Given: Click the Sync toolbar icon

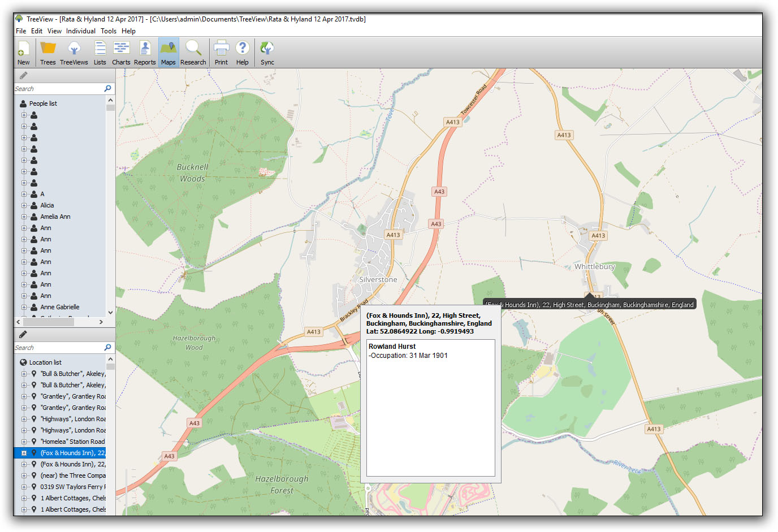Looking at the screenshot, I should 267,53.
